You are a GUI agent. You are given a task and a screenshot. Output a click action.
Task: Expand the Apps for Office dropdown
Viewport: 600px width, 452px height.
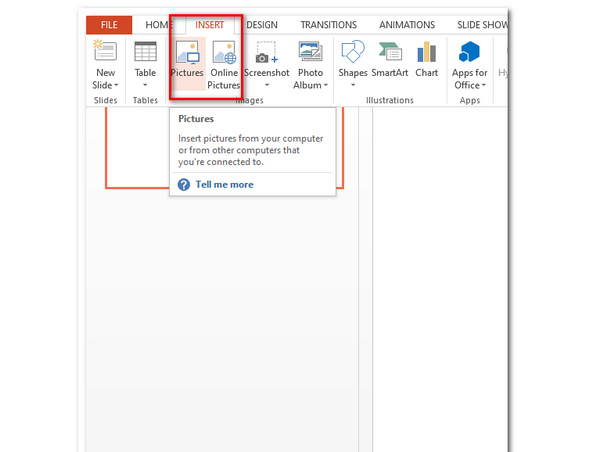(x=484, y=85)
